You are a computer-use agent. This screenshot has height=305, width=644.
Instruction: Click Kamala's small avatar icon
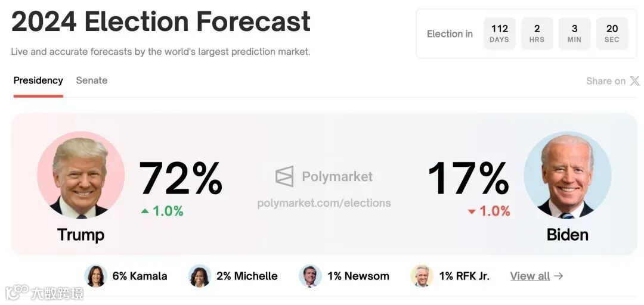pyautogui.click(x=95, y=276)
